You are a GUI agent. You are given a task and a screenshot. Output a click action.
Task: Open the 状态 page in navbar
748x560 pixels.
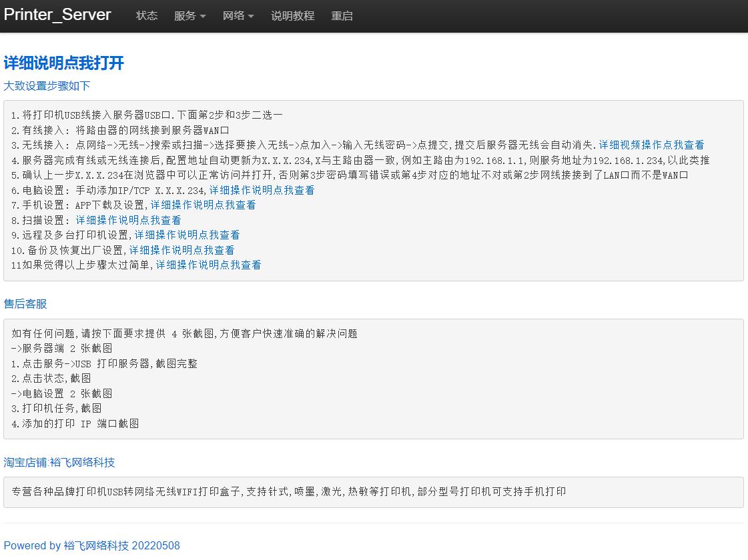pos(147,15)
